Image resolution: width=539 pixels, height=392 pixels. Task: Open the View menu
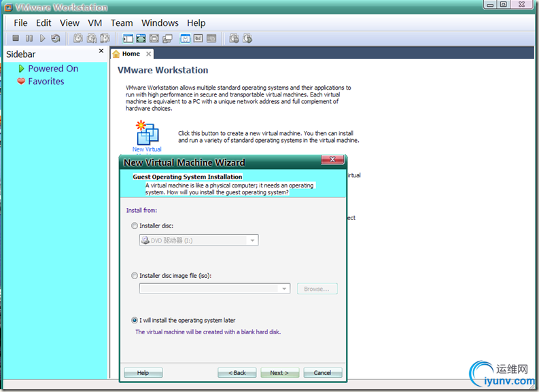69,23
